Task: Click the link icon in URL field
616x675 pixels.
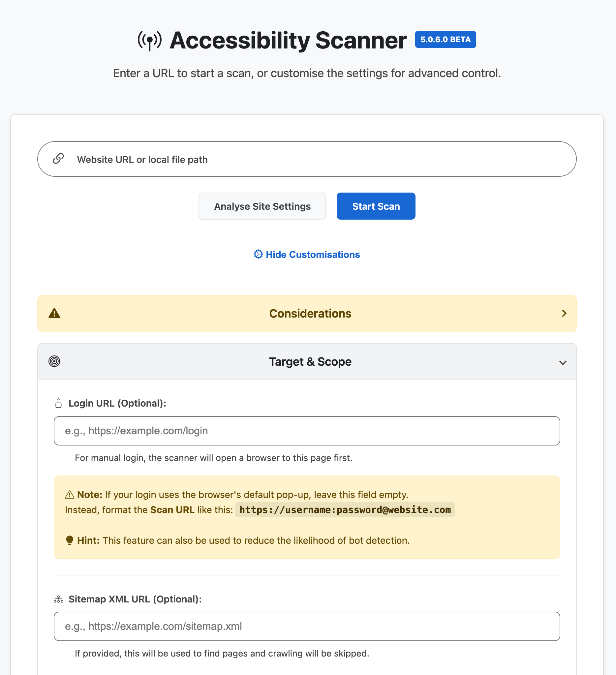Action: pyautogui.click(x=58, y=159)
